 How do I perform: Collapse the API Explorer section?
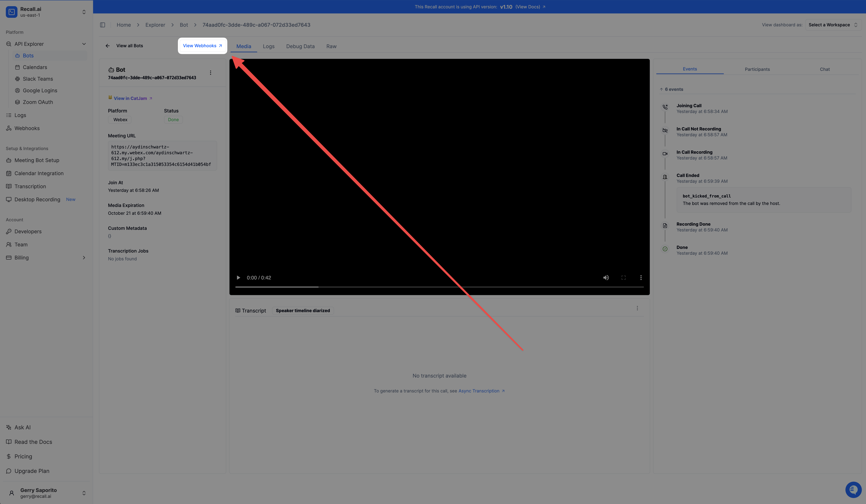(84, 44)
